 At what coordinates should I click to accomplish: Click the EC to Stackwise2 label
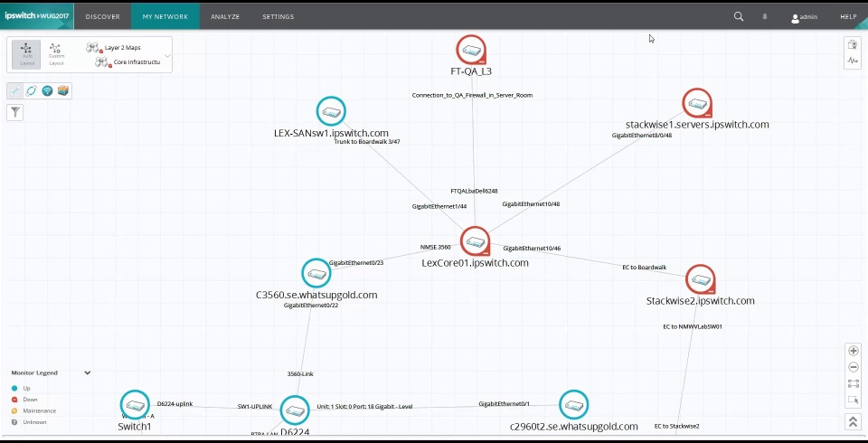click(676, 427)
